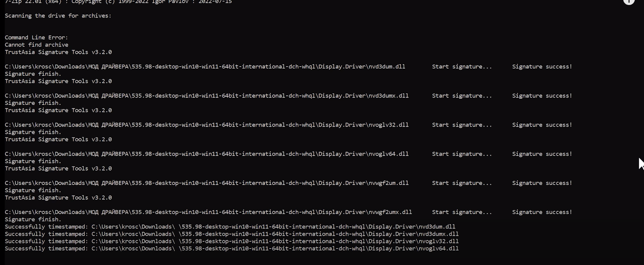
Task: Click 'Signature success!' on the nvd3dum.dll row
Action: tap(542, 67)
